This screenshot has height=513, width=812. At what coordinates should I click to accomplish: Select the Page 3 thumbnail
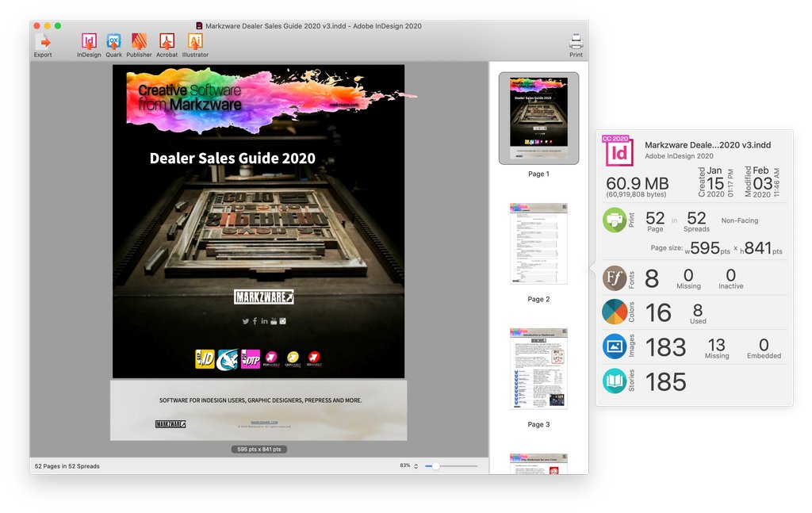pyautogui.click(x=538, y=369)
